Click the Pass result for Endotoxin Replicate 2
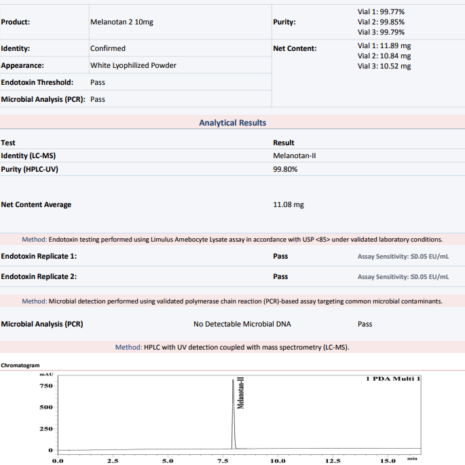This screenshot has height=465, width=465. (280, 277)
